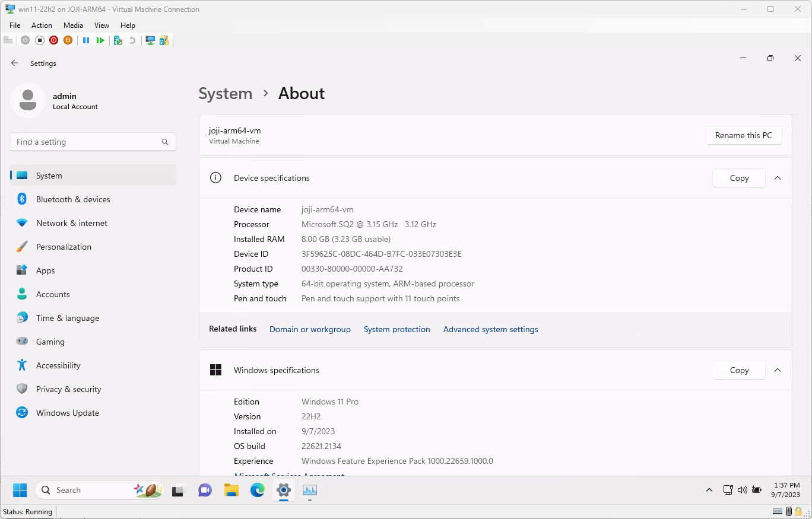Open the Advanced system settings link

pos(490,329)
